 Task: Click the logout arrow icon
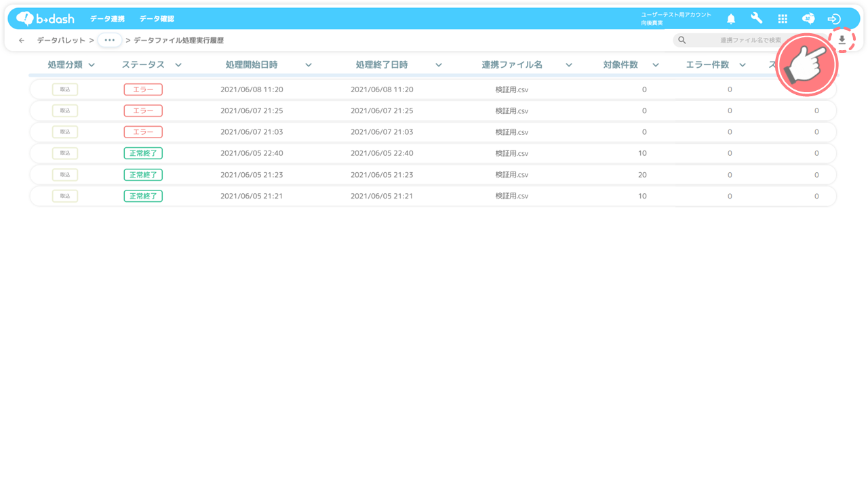[834, 19]
